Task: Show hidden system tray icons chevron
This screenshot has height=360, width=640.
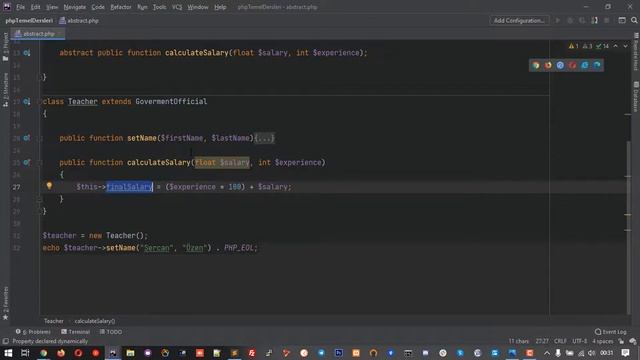Action: (547, 353)
